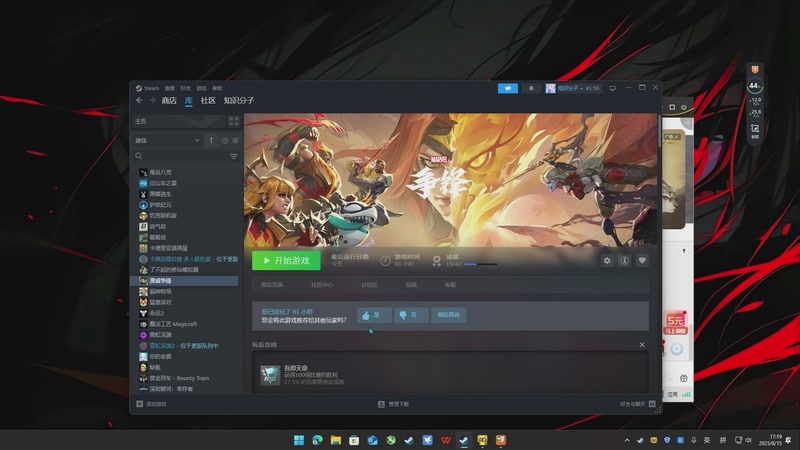Expand the 知识分子 account dropdown
Image resolution: width=800 pixels, height=450 pixels.
coord(573,88)
